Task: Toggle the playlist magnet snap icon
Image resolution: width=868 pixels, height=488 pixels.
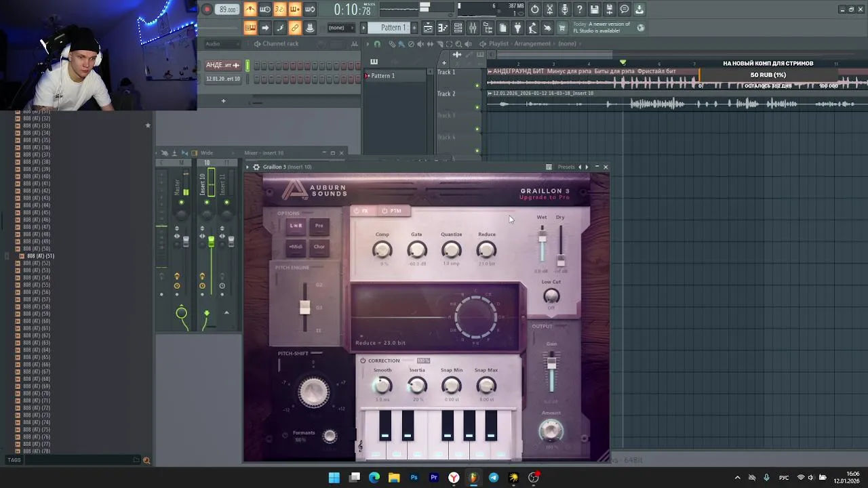Action: (378, 44)
